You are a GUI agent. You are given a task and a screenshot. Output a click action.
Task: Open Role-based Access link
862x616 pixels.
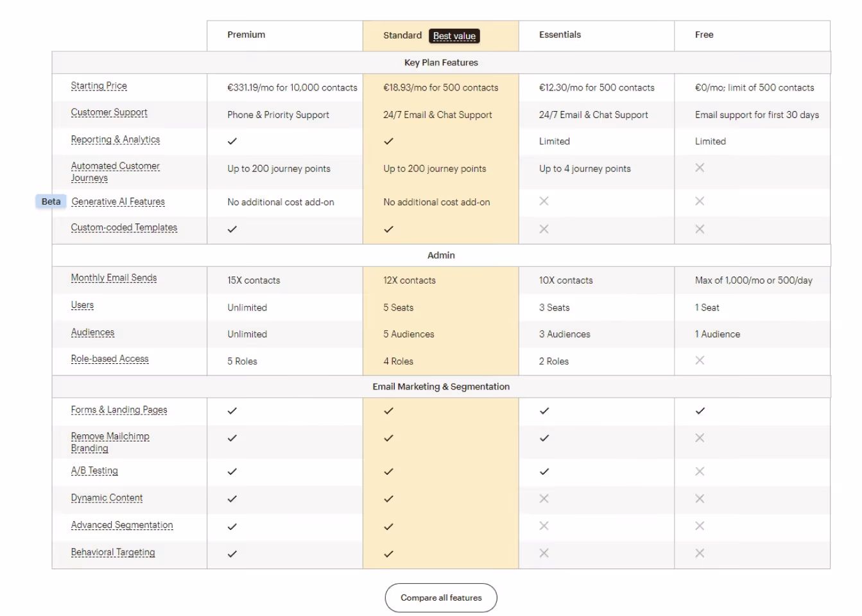click(x=110, y=359)
